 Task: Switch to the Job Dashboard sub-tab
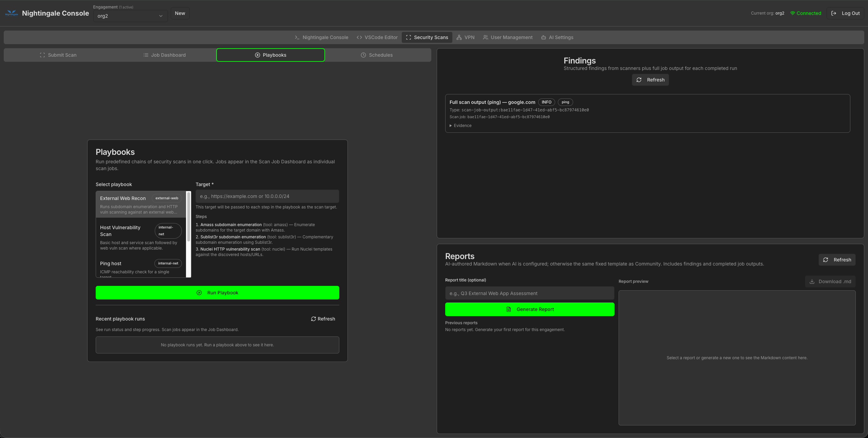(164, 55)
